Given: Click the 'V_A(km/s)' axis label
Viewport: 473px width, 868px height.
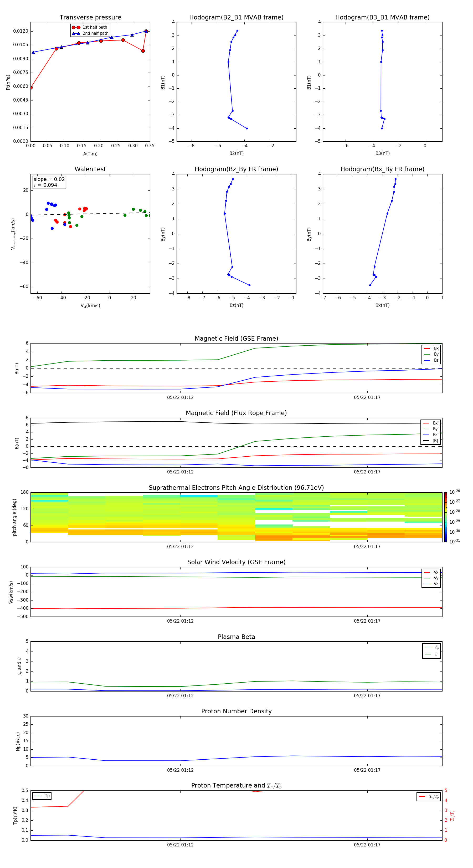Looking at the screenshot, I should [90, 306].
